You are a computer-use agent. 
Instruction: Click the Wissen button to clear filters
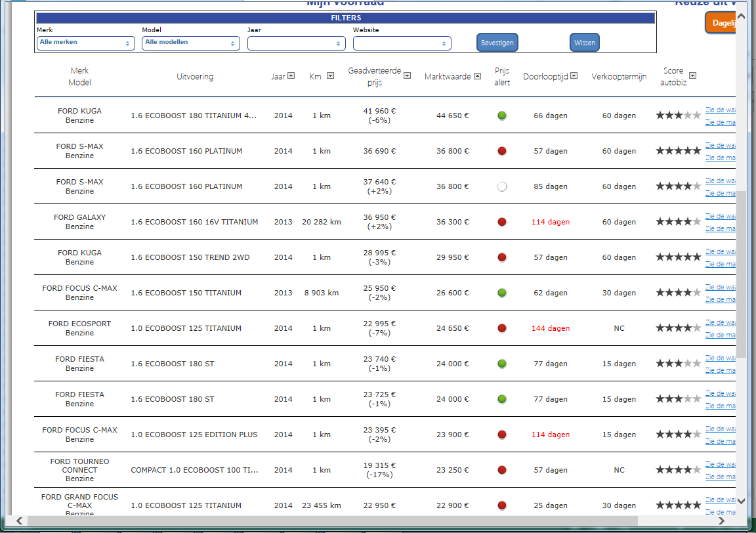click(x=584, y=43)
